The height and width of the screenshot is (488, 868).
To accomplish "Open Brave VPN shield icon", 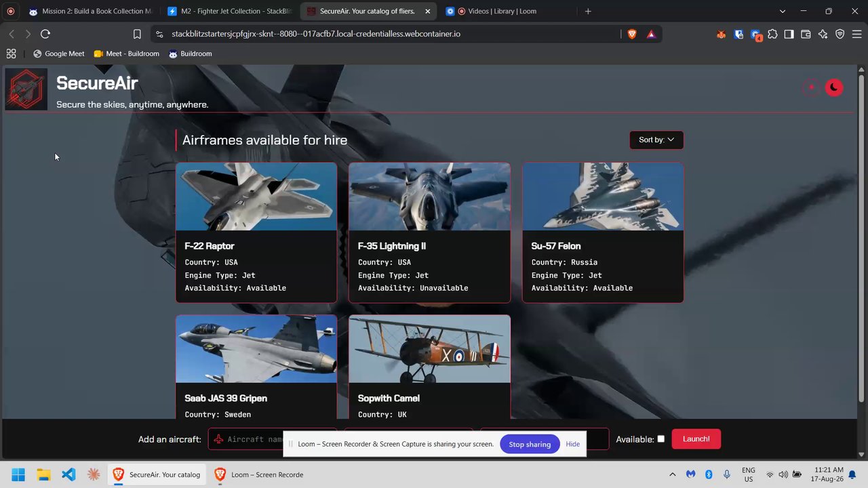I will 840,34.
